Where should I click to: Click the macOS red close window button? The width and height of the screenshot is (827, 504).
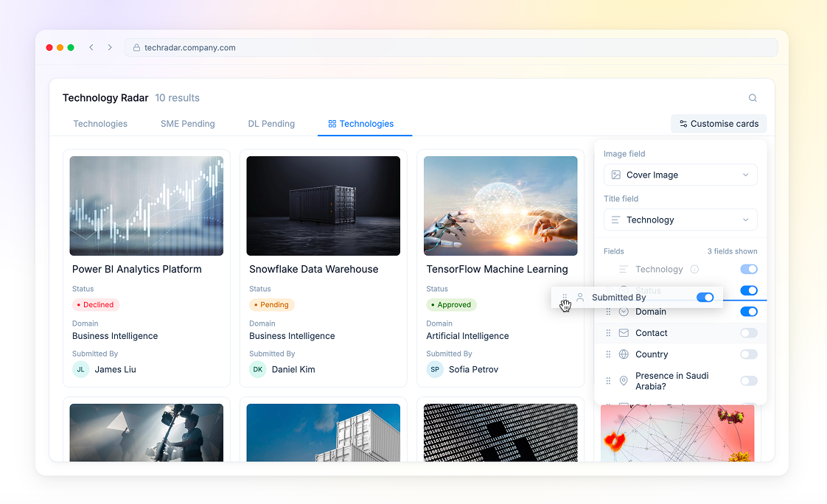tap(49, 47)
